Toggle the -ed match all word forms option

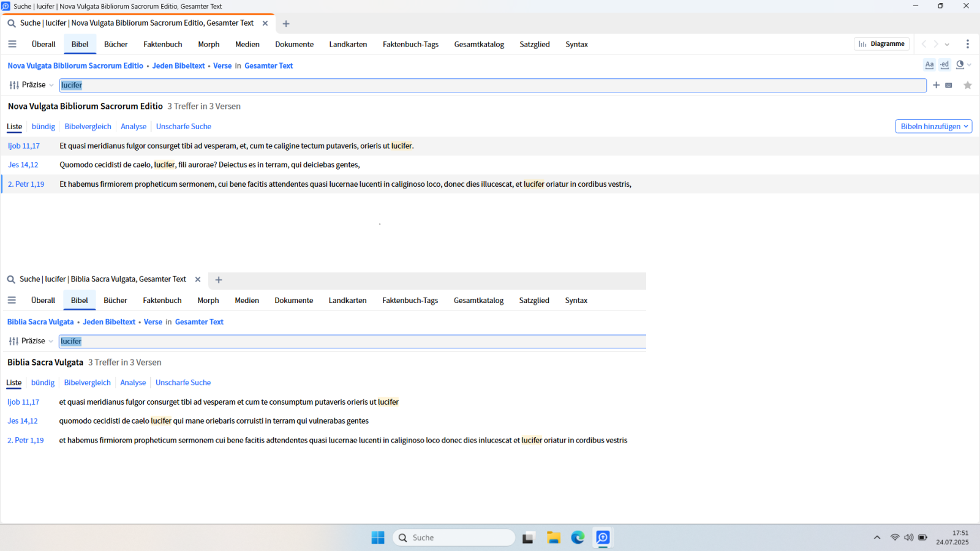944,65
